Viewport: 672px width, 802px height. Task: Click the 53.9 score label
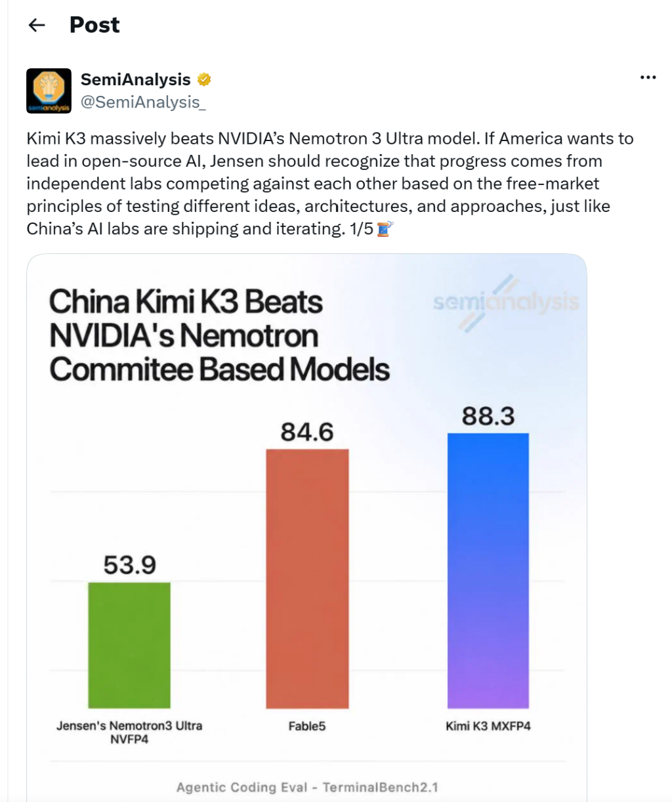pyautogui.click(x=130, y=565)
